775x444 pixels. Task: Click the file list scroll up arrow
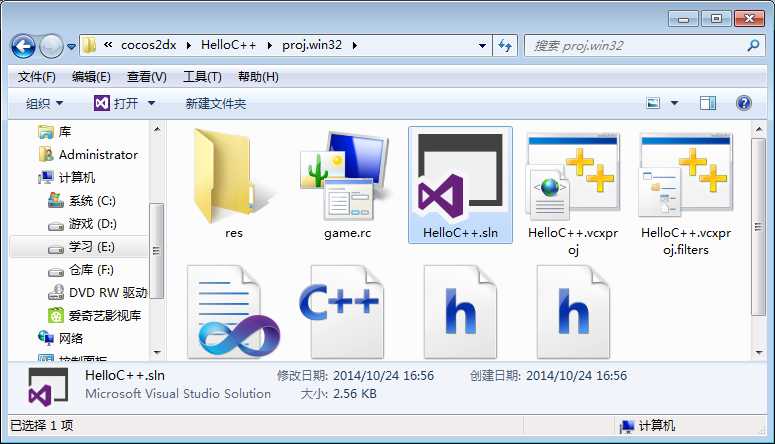pyautogui.click(x=758, y=130)
